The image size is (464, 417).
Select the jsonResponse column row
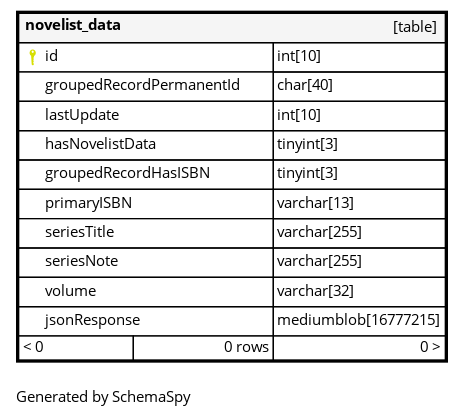232,321
